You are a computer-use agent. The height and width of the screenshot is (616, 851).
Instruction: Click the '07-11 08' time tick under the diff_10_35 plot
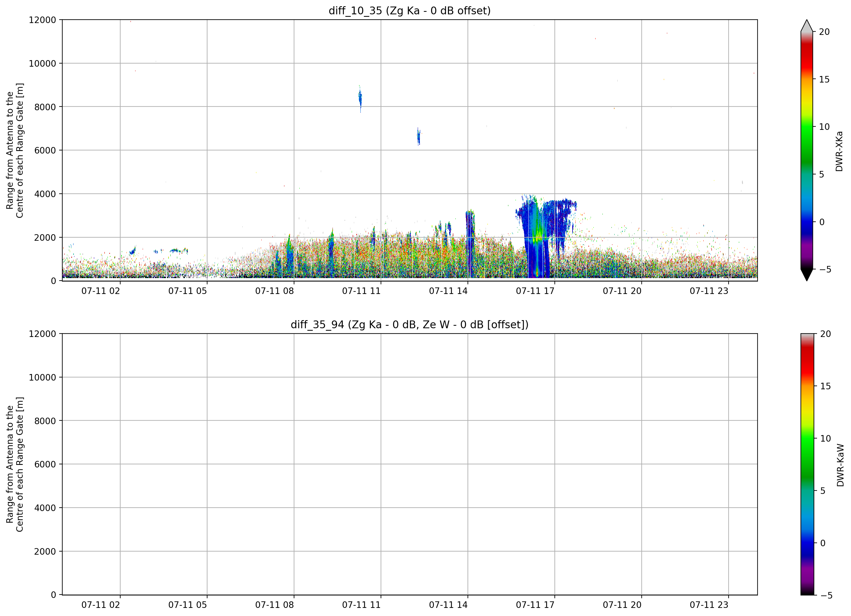coord(274,291)
